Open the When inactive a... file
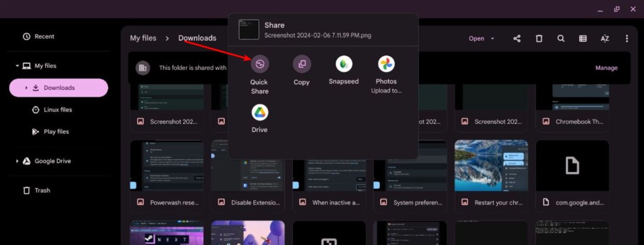 pos(329,177)
